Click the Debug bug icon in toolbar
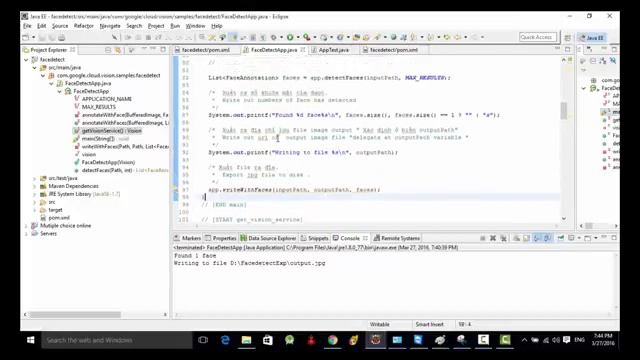This screenshot has height=360, width=640. [273, 37]
